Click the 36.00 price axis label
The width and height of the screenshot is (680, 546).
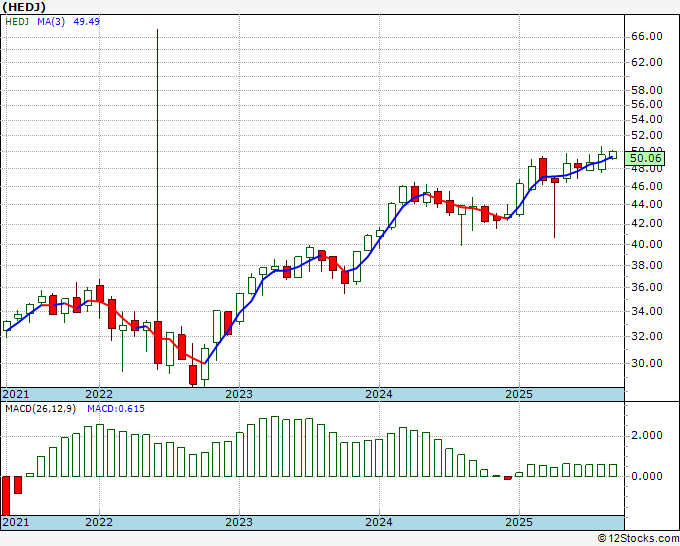647,287
